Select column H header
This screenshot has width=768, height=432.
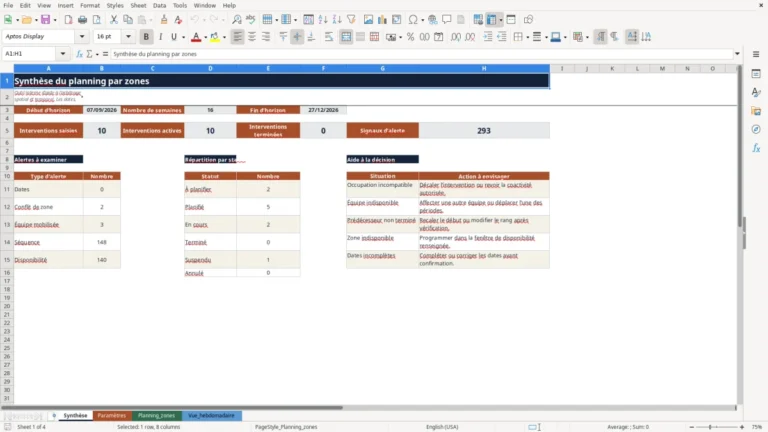[x=484, y=69]
